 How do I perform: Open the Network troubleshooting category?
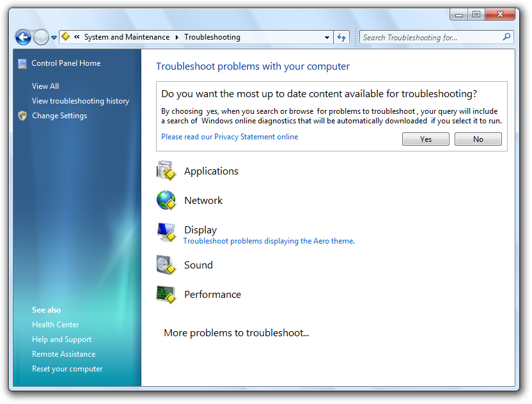click(x=203, y=201)
